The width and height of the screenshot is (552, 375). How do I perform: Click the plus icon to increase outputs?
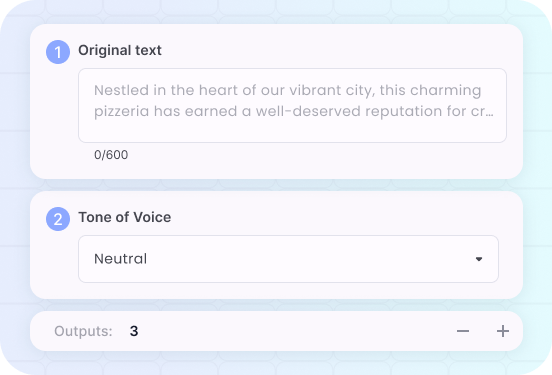[x=503, y=331]
